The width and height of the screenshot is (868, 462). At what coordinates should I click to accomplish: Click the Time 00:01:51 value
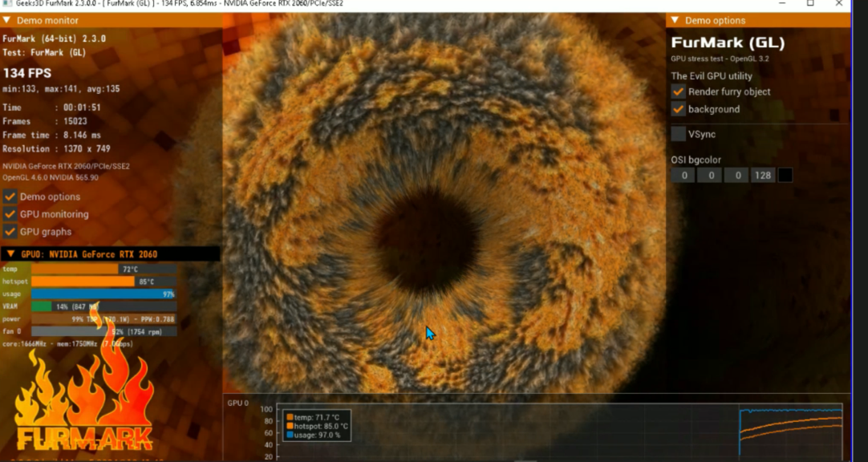82,107
